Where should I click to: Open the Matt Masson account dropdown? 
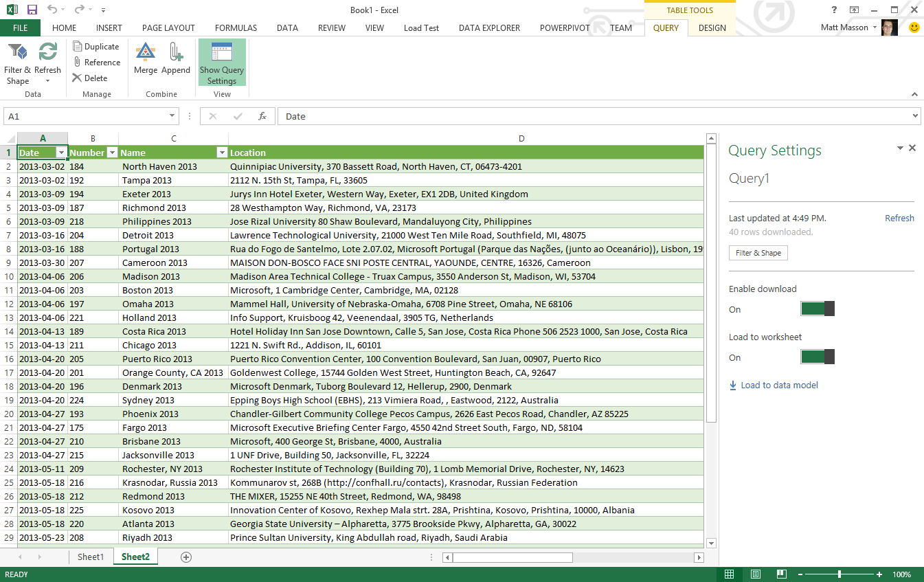(875, 27)
